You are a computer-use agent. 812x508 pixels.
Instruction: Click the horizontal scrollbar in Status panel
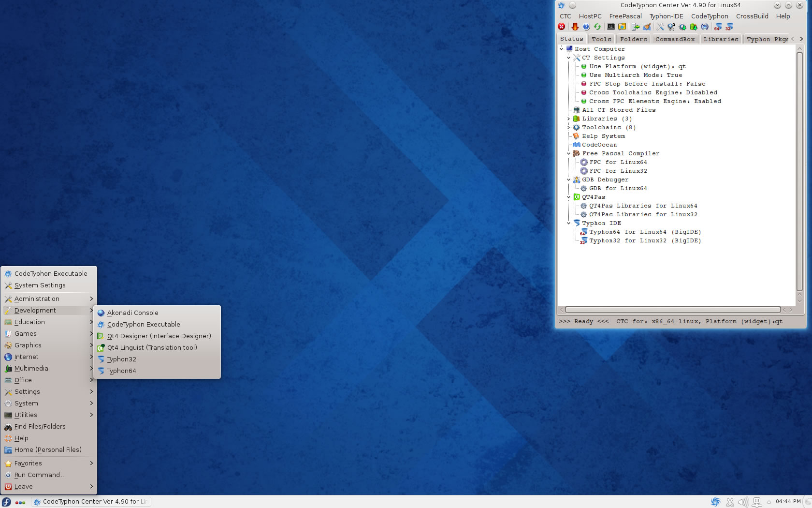[673, 310]
